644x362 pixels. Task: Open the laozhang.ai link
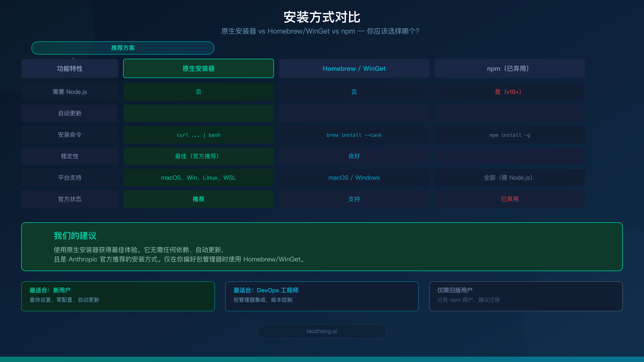(322, 331)
